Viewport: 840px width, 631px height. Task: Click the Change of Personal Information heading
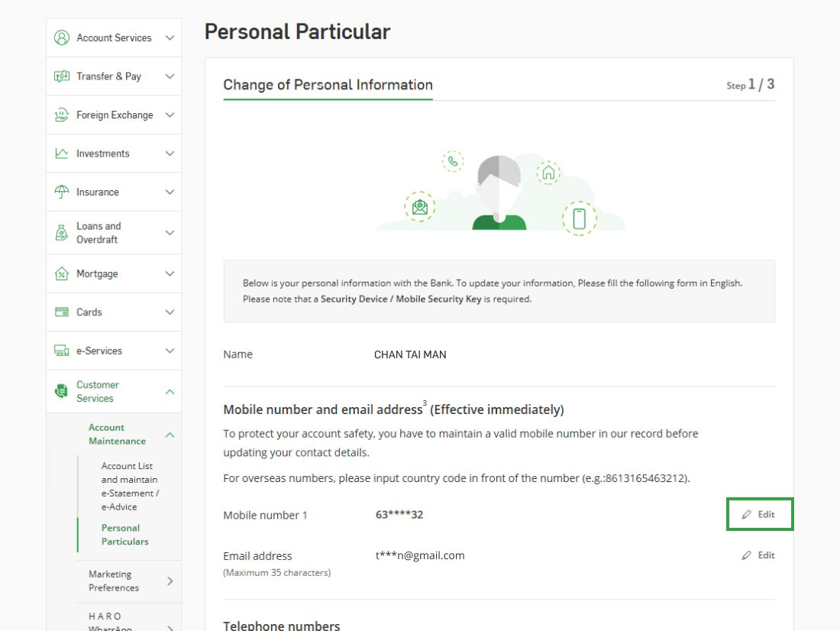328,85
